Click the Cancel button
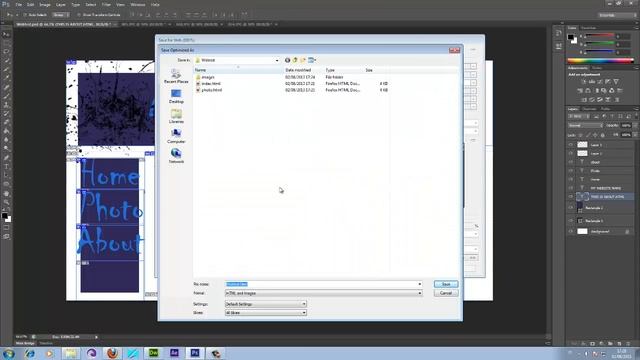This screenshot has height=360, width=640. click(446, 293)
